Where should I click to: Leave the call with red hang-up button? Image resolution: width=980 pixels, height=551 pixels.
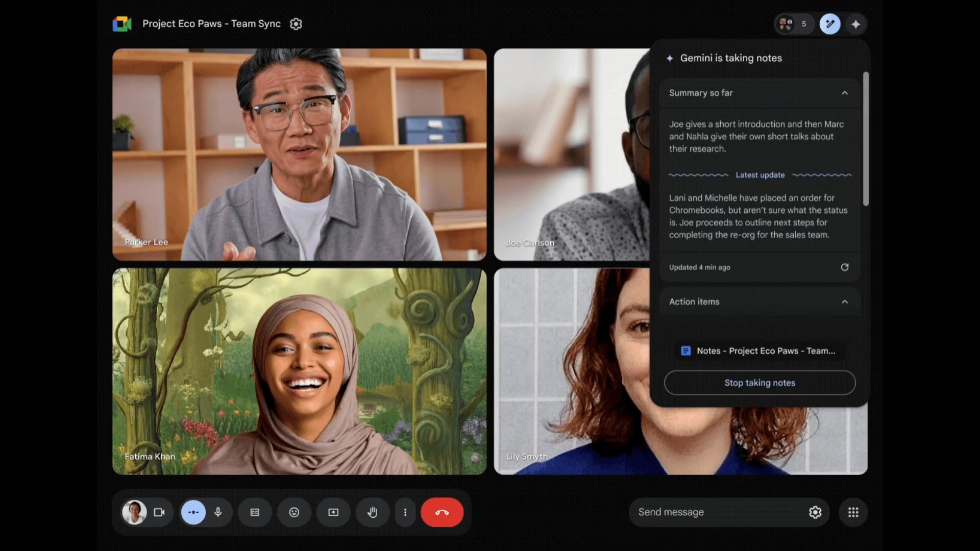pos(442,512)
